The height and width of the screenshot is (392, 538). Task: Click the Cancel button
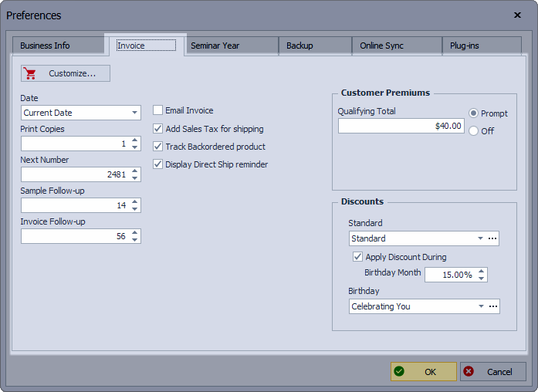493,371
